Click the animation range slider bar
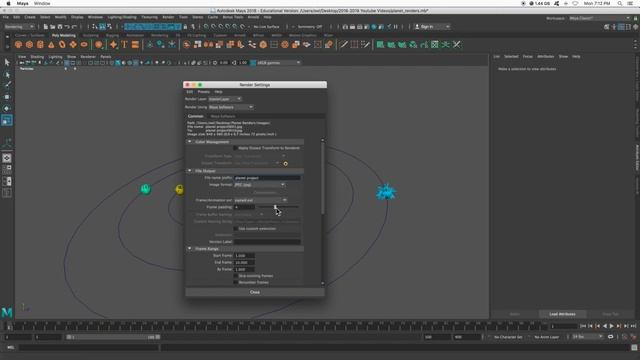The height and width of the screenshot is (360, 640). [113, 337]
